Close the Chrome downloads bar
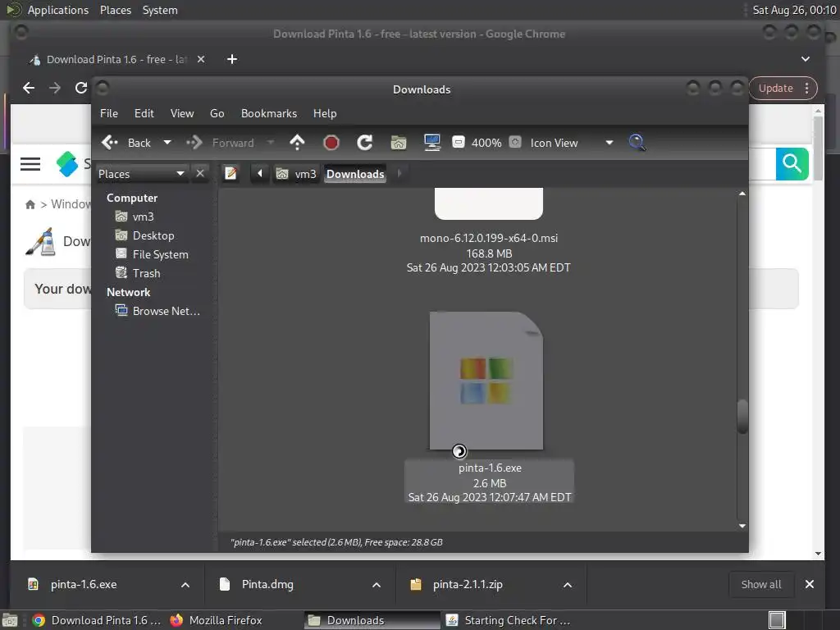Screen dimensions: 840x630 tap(810, 584)
